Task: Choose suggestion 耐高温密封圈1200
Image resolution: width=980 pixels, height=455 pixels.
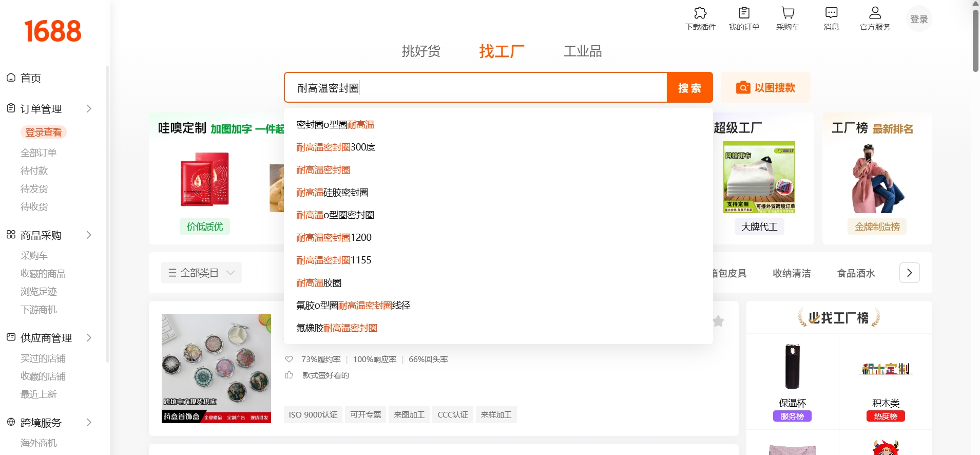Action: [498, 238]
